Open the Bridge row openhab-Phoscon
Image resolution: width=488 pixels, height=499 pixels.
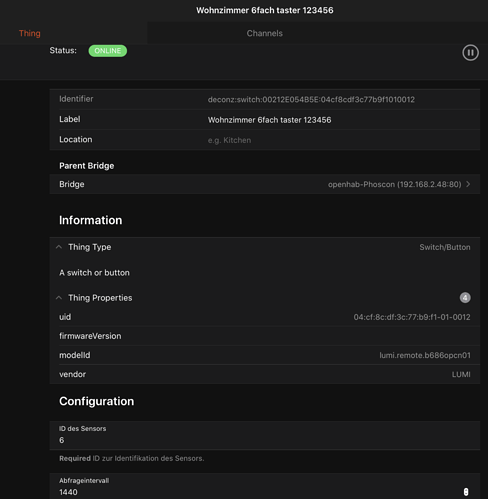pos(265,184)
